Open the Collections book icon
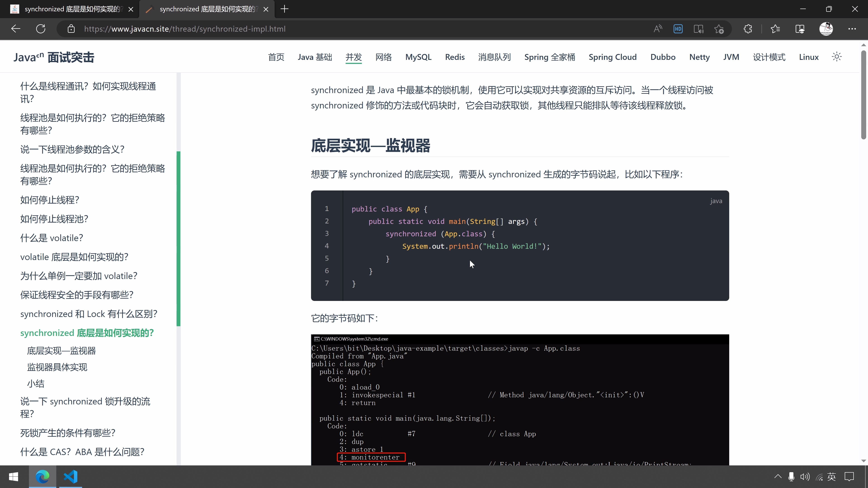 (x=800, y=29)
